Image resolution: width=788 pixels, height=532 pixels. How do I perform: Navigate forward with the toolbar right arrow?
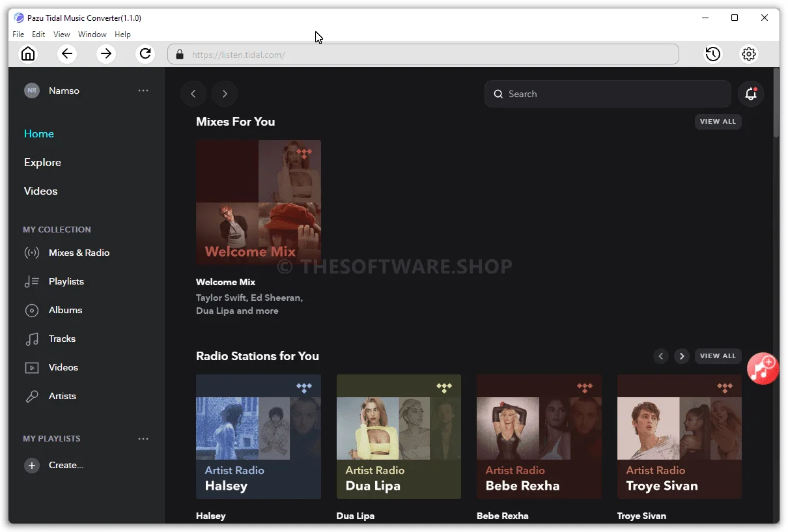pos(106,54)
